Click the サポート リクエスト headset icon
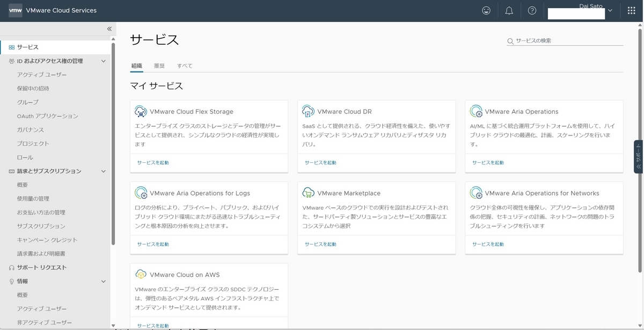The height and width of the screenshot is (330, 644). pyautogui.click(x=12, y=268)
